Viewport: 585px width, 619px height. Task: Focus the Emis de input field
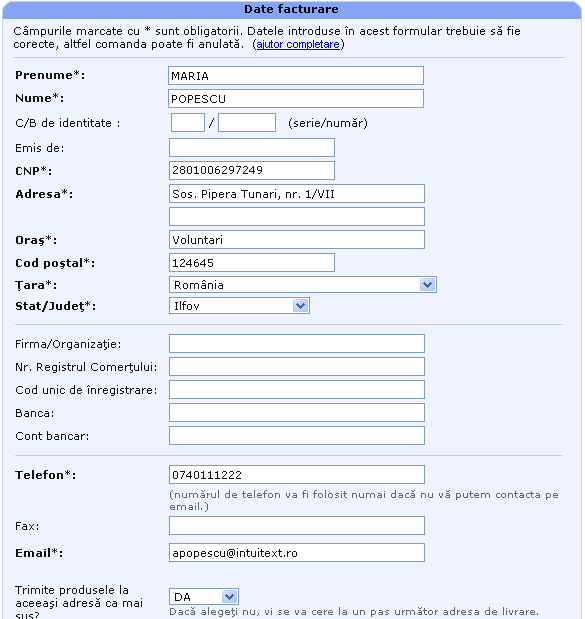[252, 148]
